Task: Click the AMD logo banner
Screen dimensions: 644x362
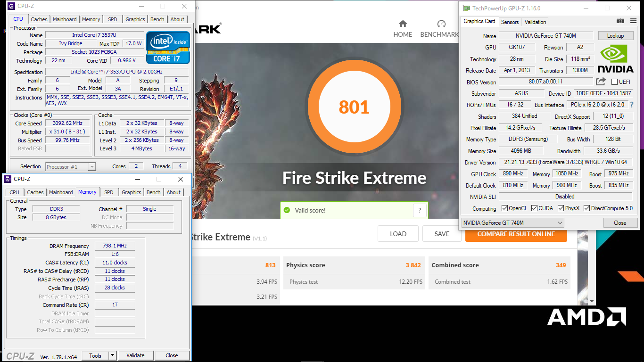Action: click(x=586, y=317)
